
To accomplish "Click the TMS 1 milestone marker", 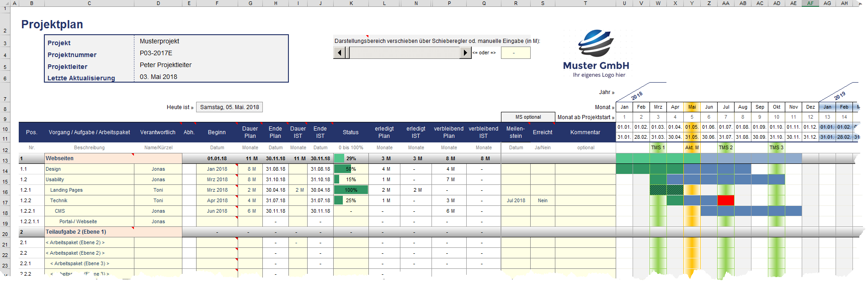I will pyautogui.click(x=658, y=147).
